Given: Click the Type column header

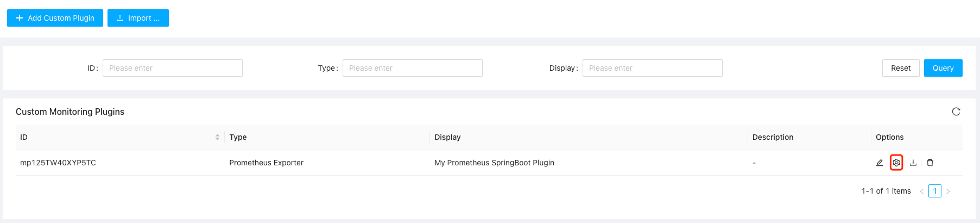Looking at the screenshot, I should pyautogui.click(x=238, y=137).
